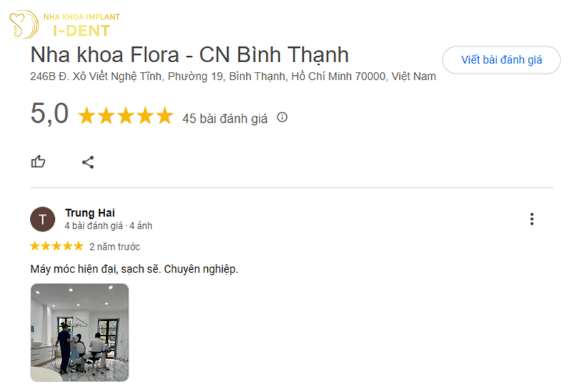588x392 pixels.
Task: Select the first gold star in rating
Action: point(87,116)
